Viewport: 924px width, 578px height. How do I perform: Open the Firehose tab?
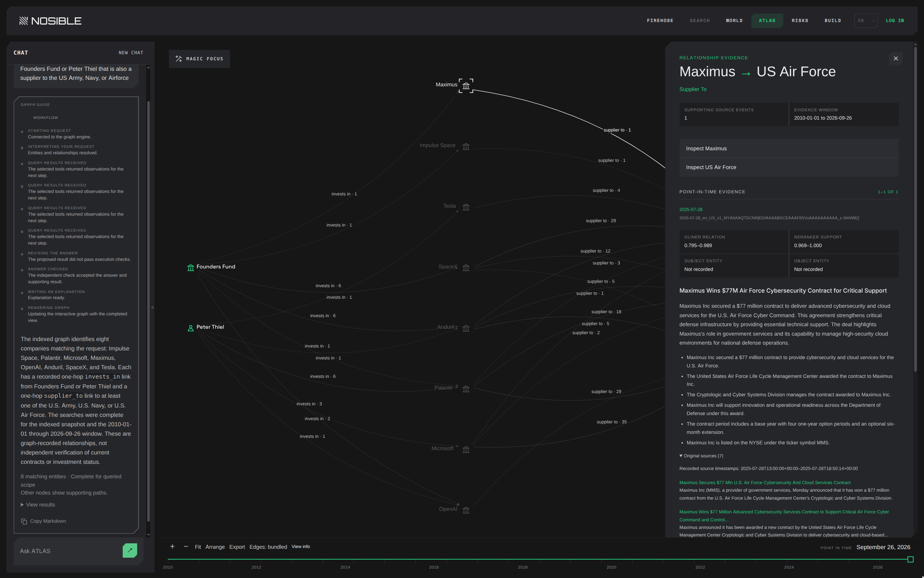pos(660,21)
